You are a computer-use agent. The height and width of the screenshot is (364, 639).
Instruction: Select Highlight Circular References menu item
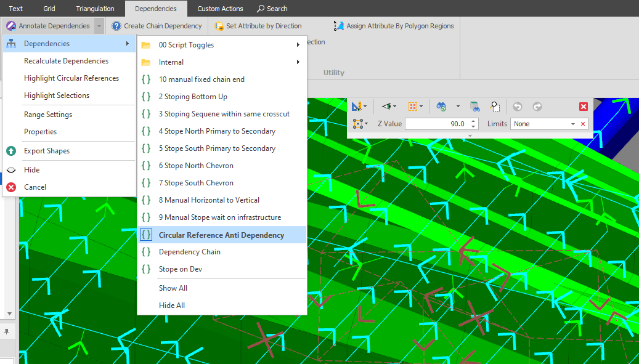(x=71, y=78)
